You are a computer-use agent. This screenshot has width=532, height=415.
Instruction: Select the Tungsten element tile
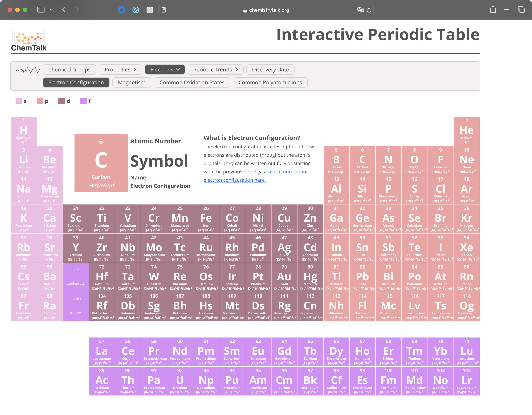154,277
